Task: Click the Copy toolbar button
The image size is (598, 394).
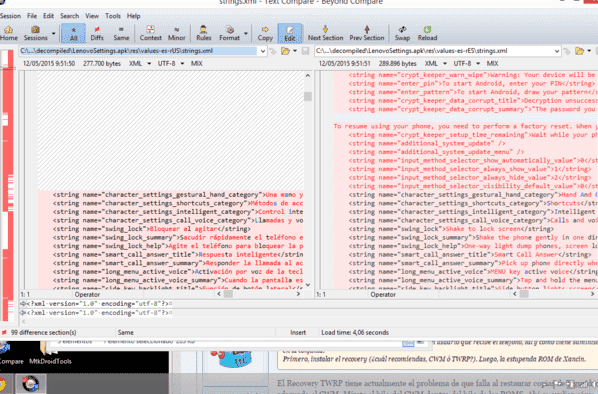Action: click(x=265, y=34)
